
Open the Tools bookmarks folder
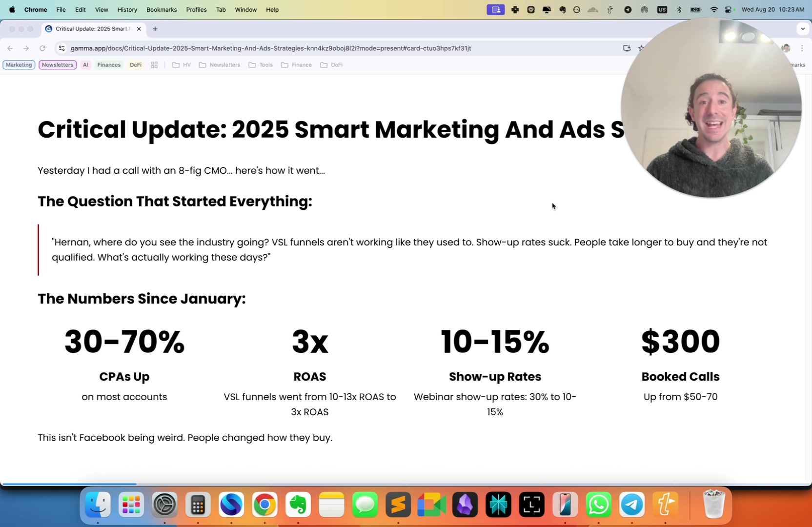[261, 65]
